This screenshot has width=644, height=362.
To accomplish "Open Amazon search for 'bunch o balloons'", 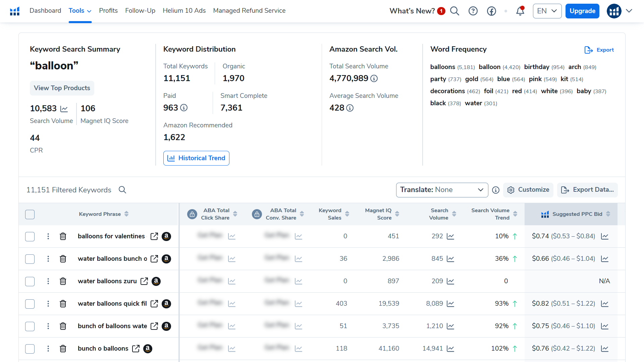I will 148,349.
